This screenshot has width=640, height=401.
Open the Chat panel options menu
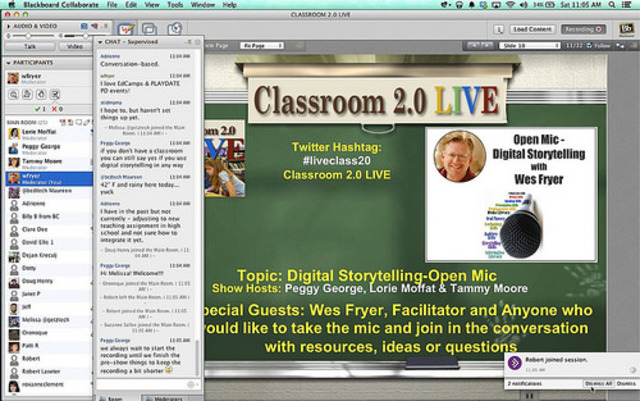[x=189, y=42]
